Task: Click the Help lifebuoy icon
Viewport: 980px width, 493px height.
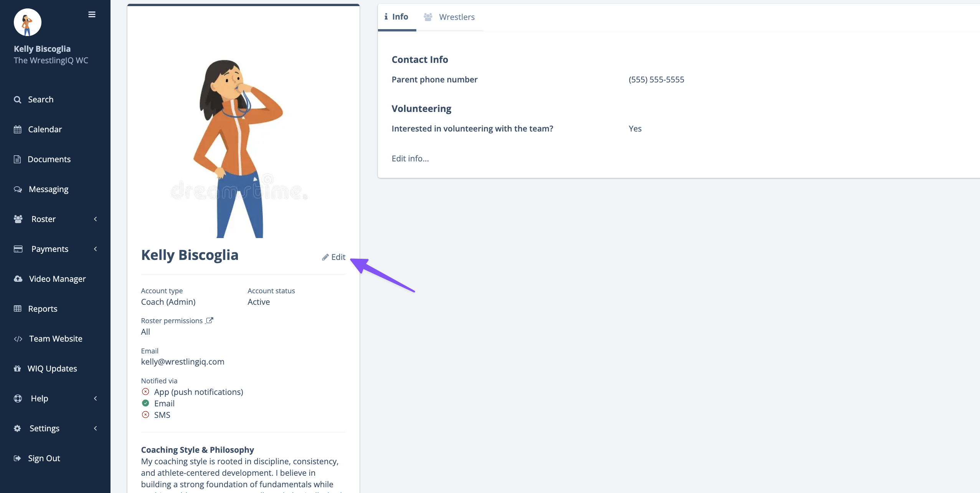Action: point(18,398)
